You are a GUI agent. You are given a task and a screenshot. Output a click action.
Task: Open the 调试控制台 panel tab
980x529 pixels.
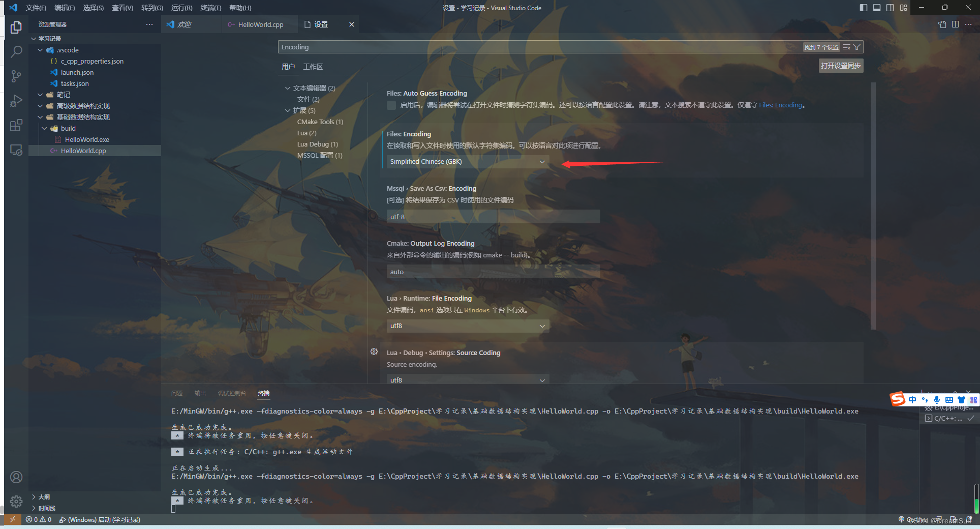point(232,393)
